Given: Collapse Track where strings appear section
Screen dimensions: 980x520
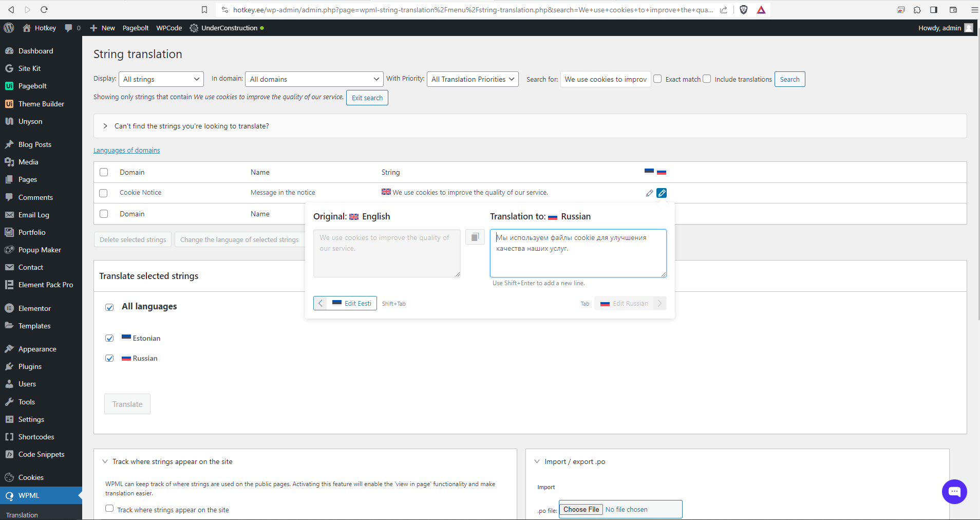Looking at the screenshot, I should point(105,461).
